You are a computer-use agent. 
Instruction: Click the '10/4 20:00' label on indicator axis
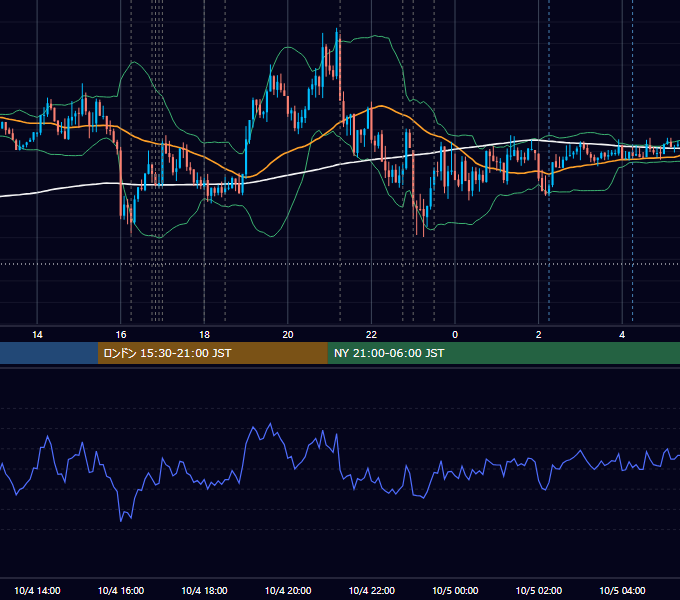[288, 590]
